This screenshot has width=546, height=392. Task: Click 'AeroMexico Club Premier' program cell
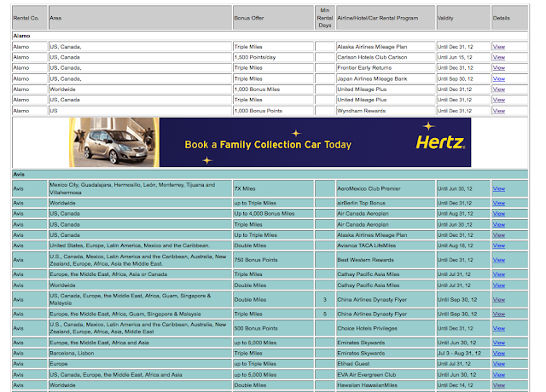pos(386,188)
